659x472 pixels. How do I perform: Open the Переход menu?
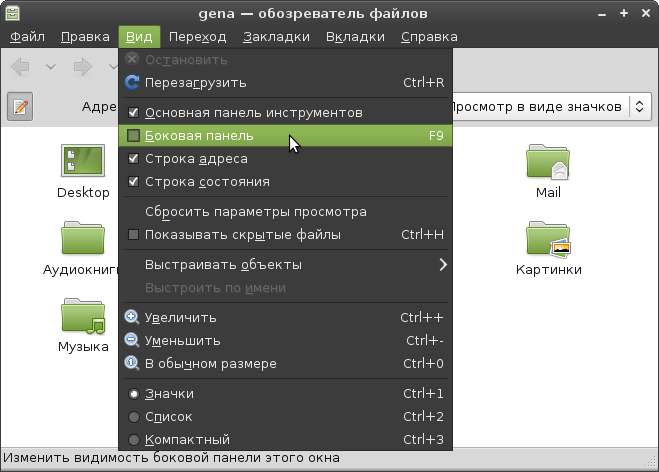pyautogui.click(x=198, y=37)
